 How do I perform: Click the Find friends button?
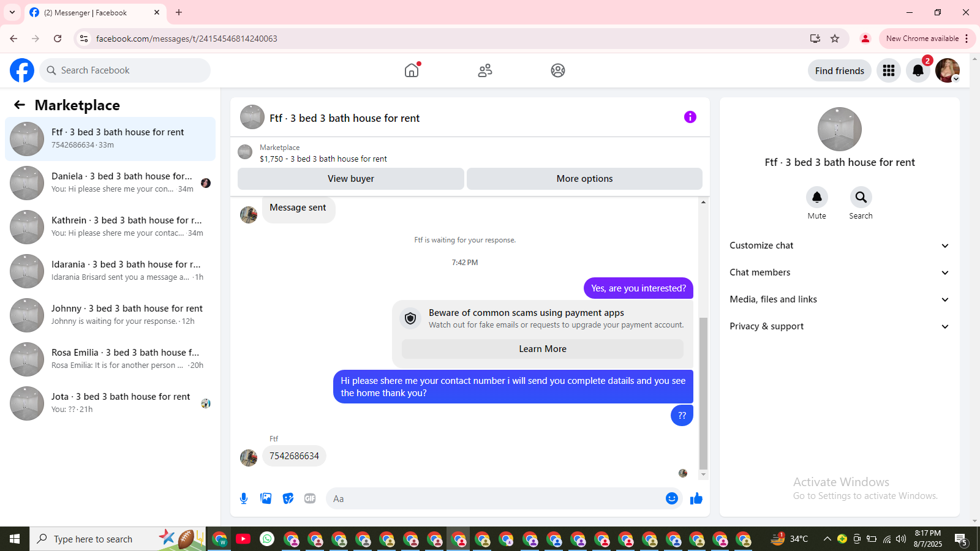coord(840,70)
